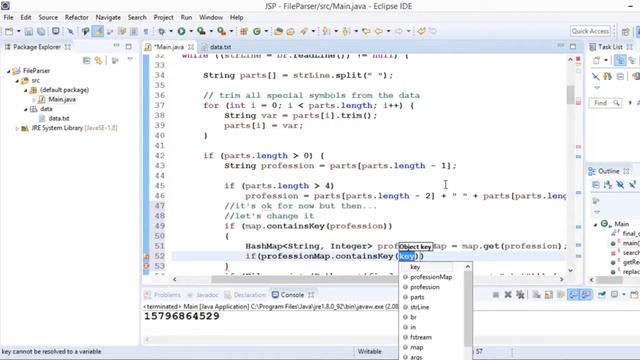This screenshot has width=640, height=360.
Task: Toggle Link with Editor in Package Explorer
Action: pyautogui.click(x=98, y=60)
